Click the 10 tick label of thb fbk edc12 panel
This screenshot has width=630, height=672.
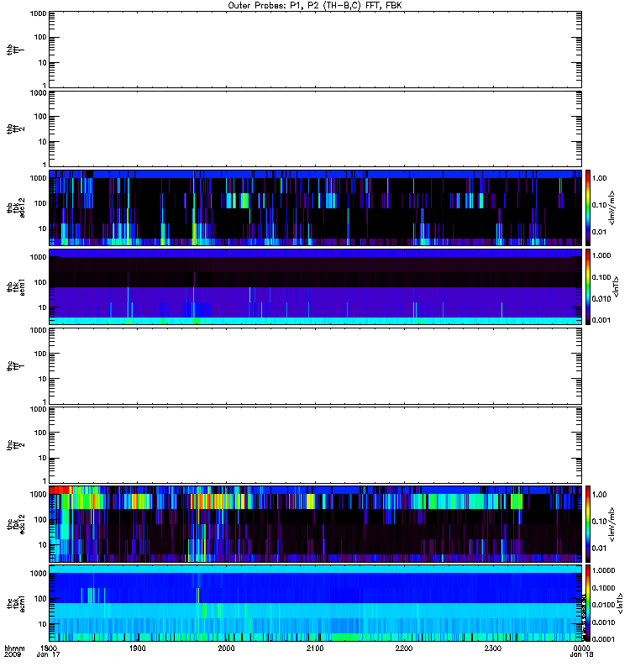[x=43, y=228]
